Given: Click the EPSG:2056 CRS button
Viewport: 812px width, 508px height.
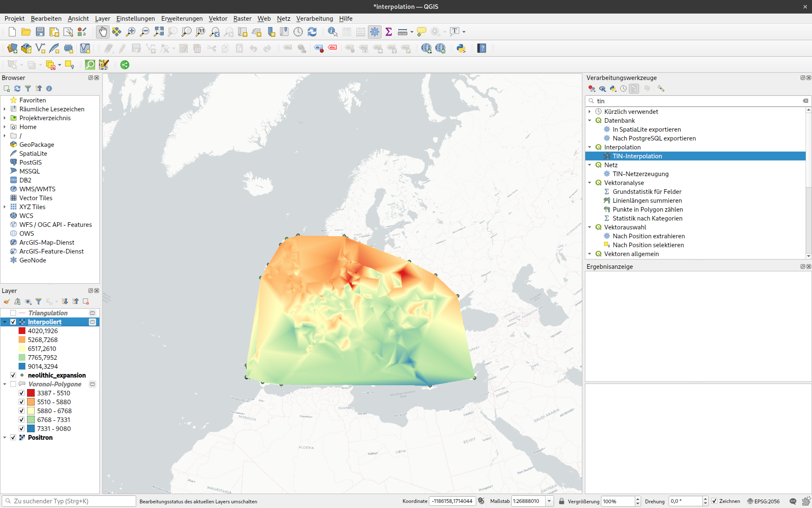Looking at the screenshot, I should [763, 501].
